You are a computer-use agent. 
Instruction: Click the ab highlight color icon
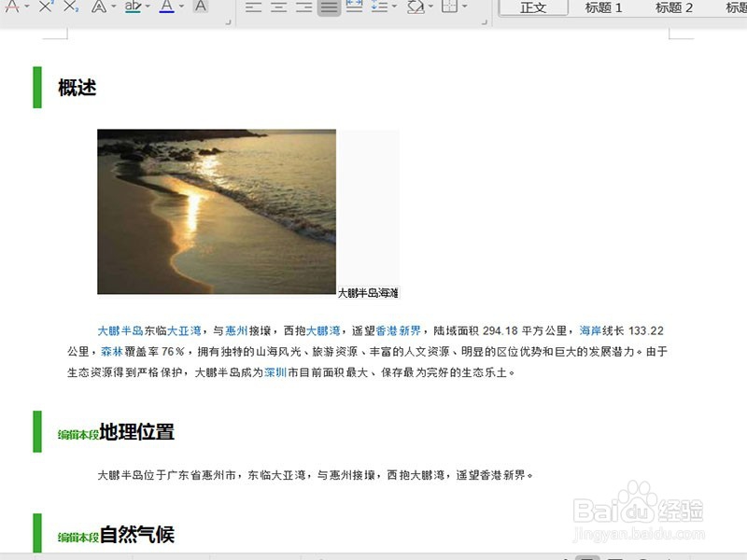click(133, 7)
